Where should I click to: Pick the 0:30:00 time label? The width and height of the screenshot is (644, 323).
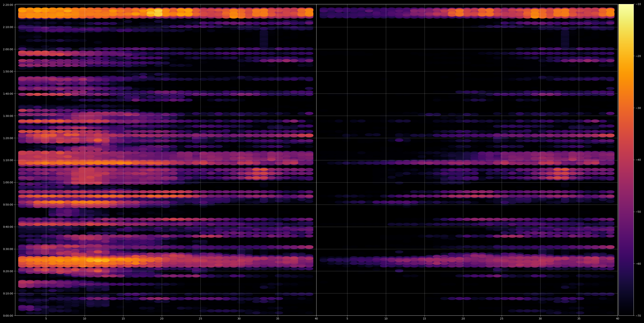point(8,249)
